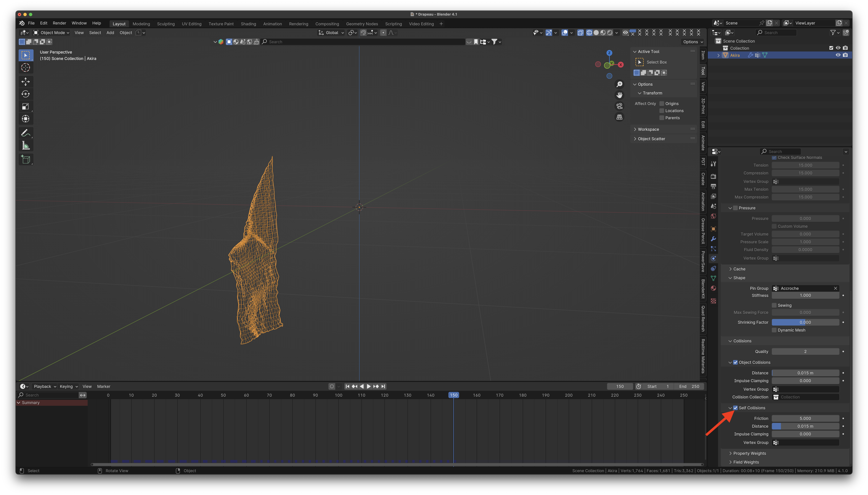This screenshot has width=868, height=495.
Task: Uncheck Object Collisions
Action: (735, 362)
